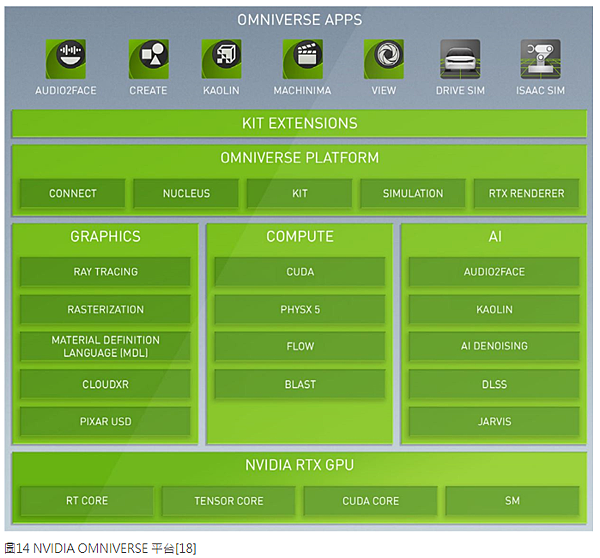This screenshot has height=558, width=600.
Task: Select the CONNECT platform block
Action: (73, 193)
